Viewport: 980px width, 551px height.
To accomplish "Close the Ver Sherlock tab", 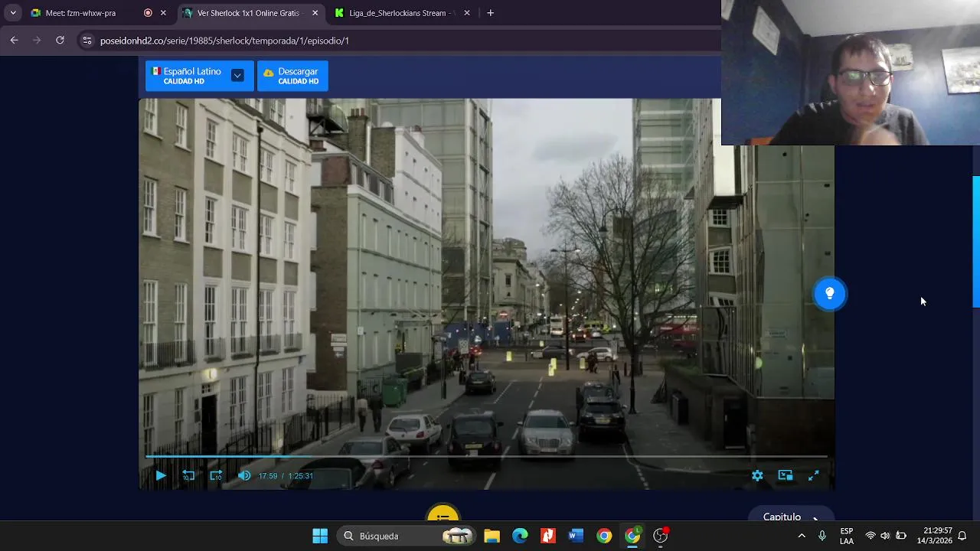I will pos(315,13).
